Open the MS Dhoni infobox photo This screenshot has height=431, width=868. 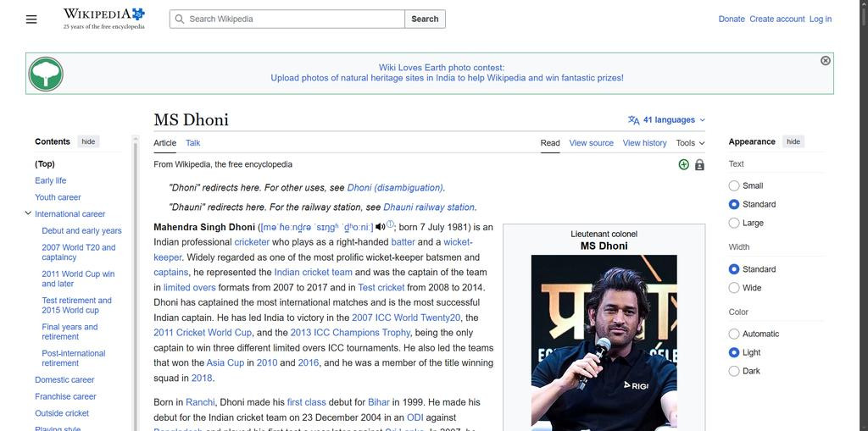604,342
